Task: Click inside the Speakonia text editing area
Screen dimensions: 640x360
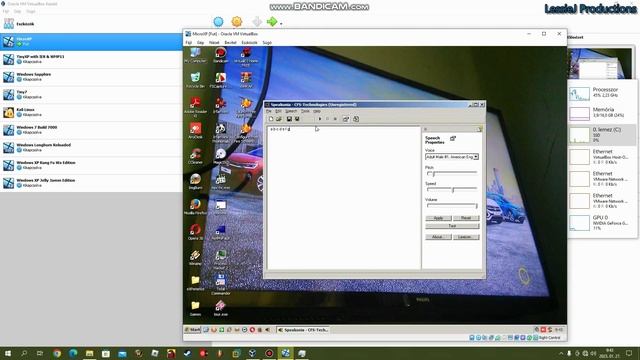Action: click(x=344, y=198)
